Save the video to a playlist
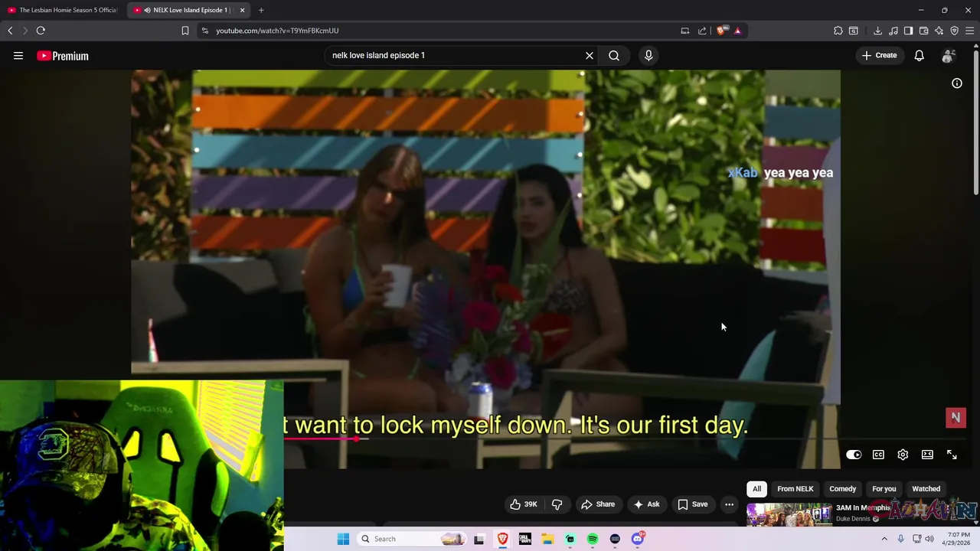Viewport: 980px width, 551px height. pyautogui.click(x=693, y=504)
